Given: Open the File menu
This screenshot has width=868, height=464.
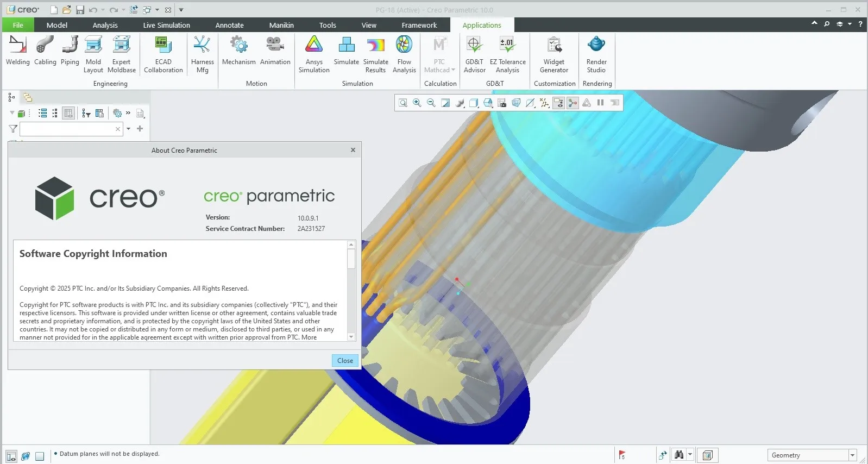Looking at the screenshot, I should point(18,25).
